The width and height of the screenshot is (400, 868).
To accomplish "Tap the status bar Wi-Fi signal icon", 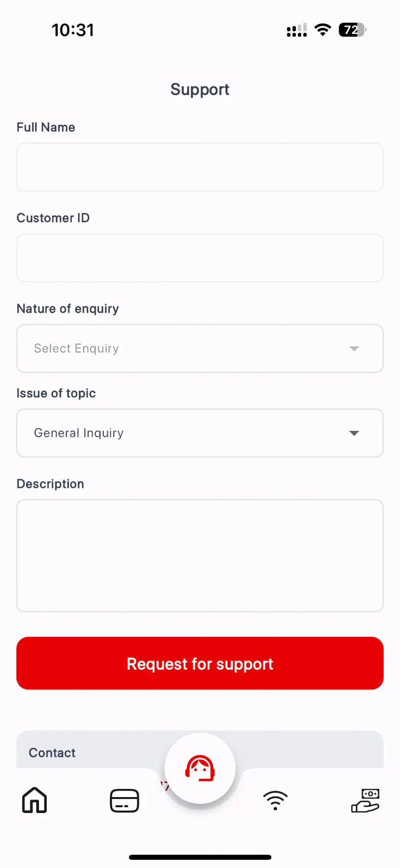I will [322, 30].
